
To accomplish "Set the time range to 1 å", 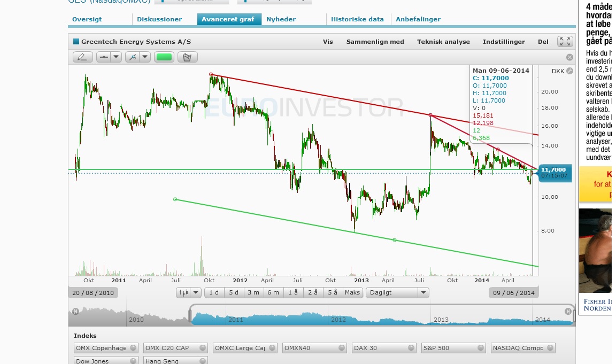I will point(293,292).
